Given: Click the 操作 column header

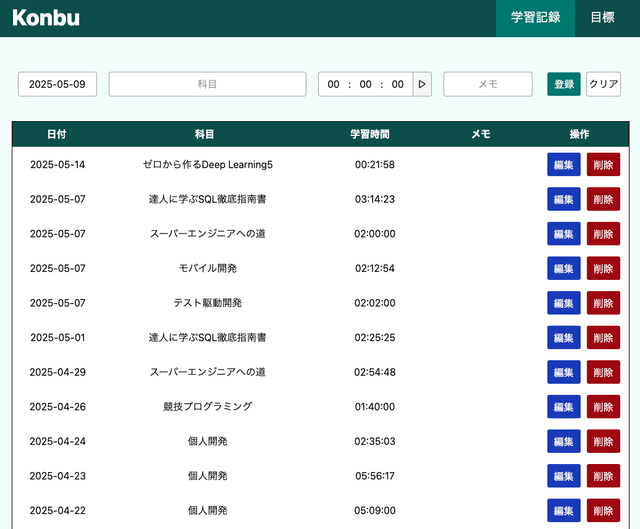Looking at the screenshot, I should 579,134.
